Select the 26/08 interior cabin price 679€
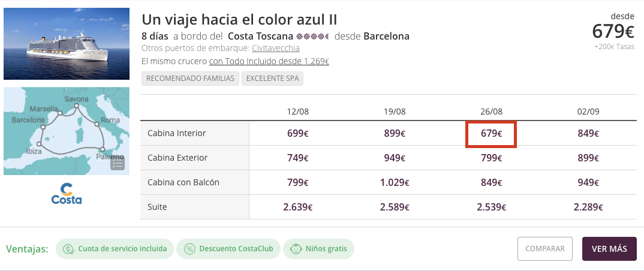 click(x=491, y=134)
